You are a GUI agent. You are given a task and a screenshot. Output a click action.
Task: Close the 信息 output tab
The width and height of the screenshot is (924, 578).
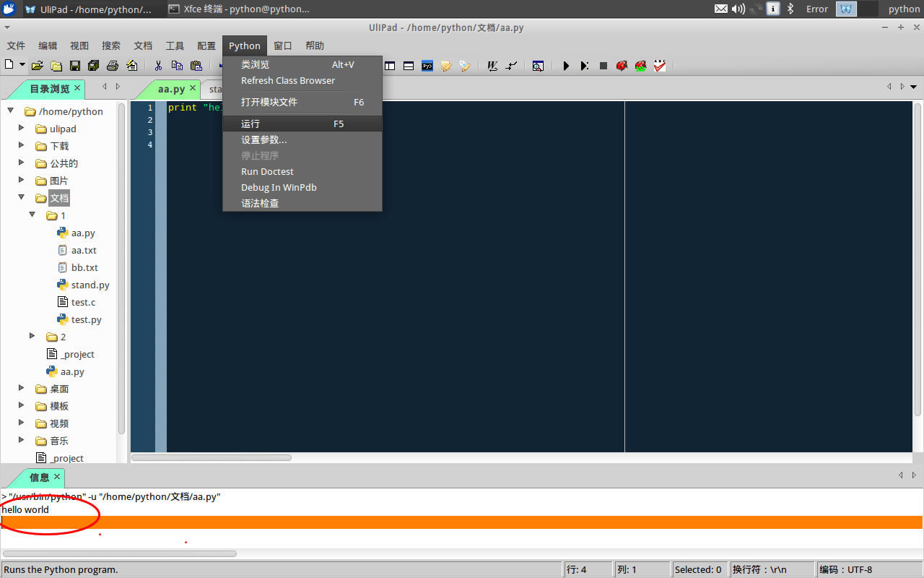click(x=57, y=477)
